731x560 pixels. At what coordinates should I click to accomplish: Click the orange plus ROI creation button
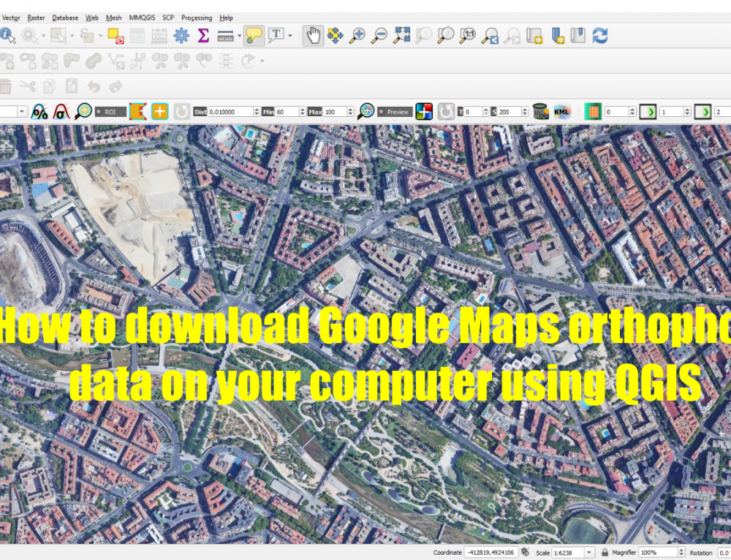[x=159, y=111]
